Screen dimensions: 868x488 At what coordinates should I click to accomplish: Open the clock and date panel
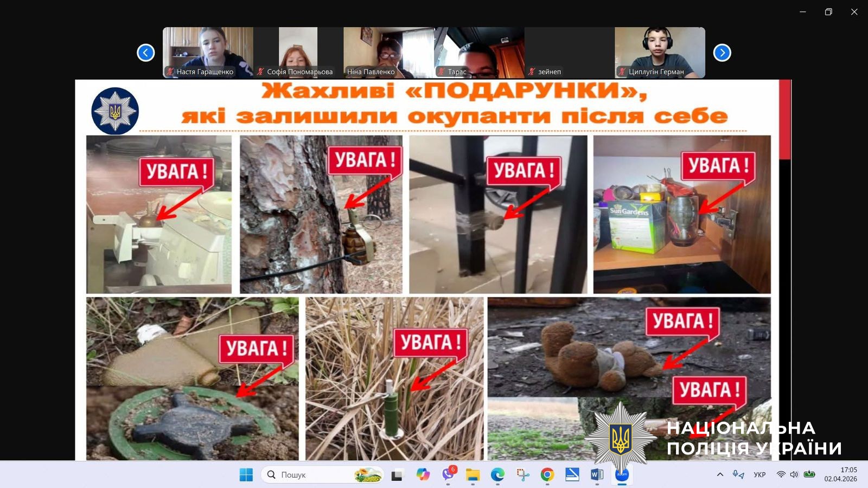(x=840, y=474)
